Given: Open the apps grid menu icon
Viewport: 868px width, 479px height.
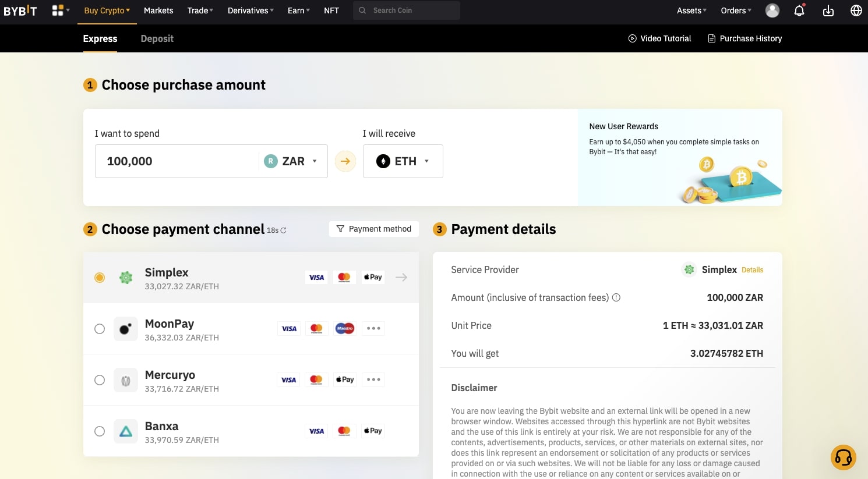Looking at the screenshot, I should tap(58, 10).
